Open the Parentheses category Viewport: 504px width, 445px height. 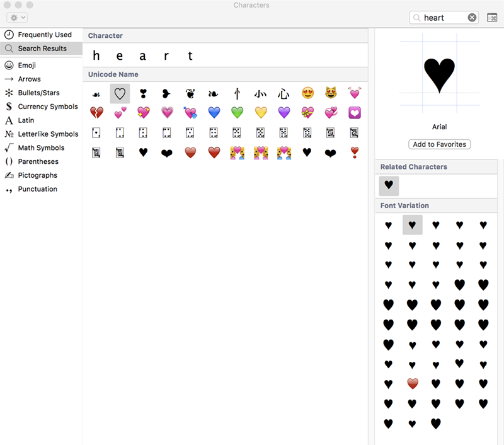(41, 161)
